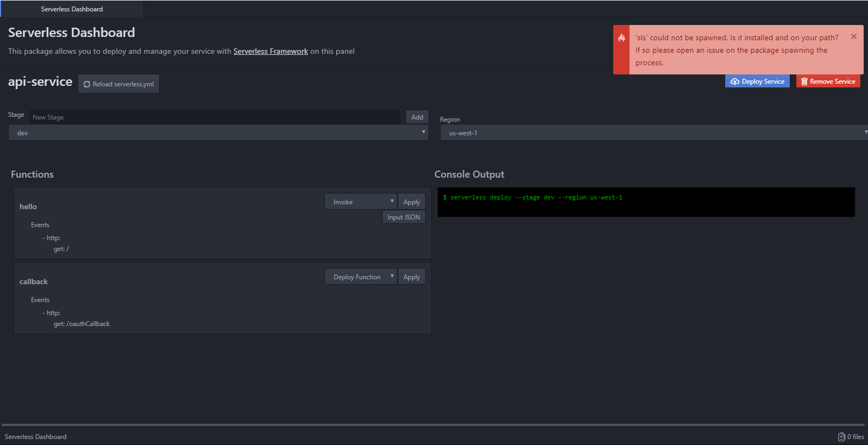Click the api-service heading
868x445 pixels.
(40, 82)
